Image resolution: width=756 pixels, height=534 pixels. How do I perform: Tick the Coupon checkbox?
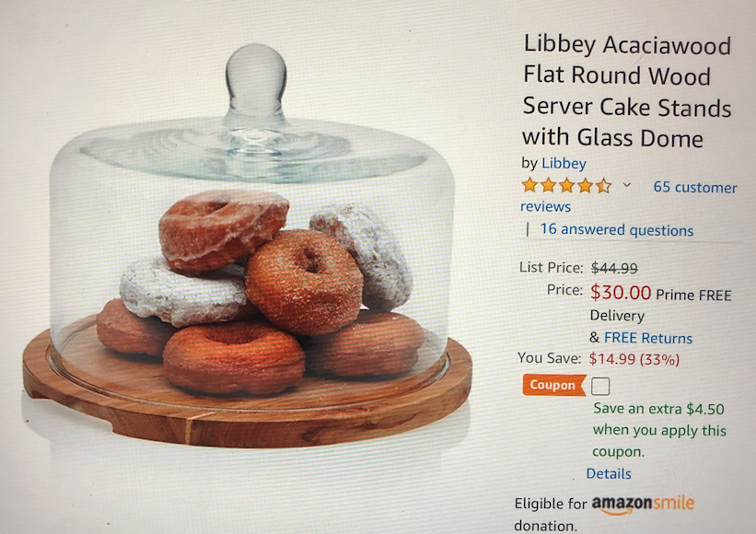pos(600,386)
